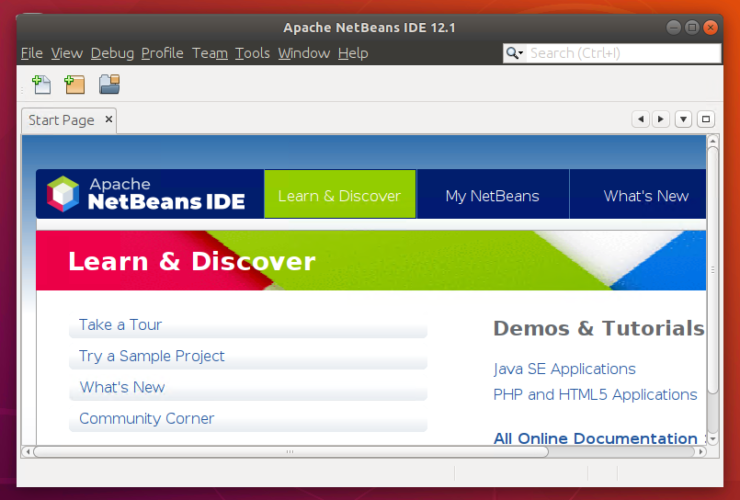The height and width of the screenshot is (500, 740).
Task: Click Take a Tour link
Action: (x=120, y=325)
